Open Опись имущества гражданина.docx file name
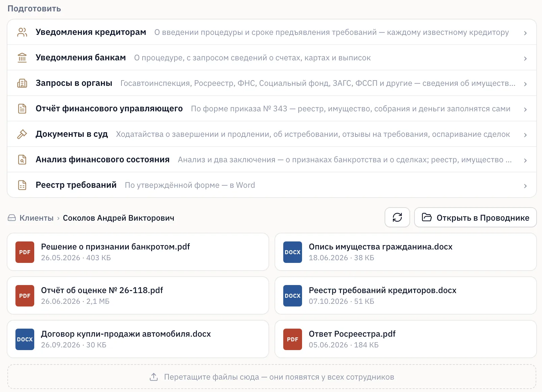Screen dimensions: 542x392 381,247
